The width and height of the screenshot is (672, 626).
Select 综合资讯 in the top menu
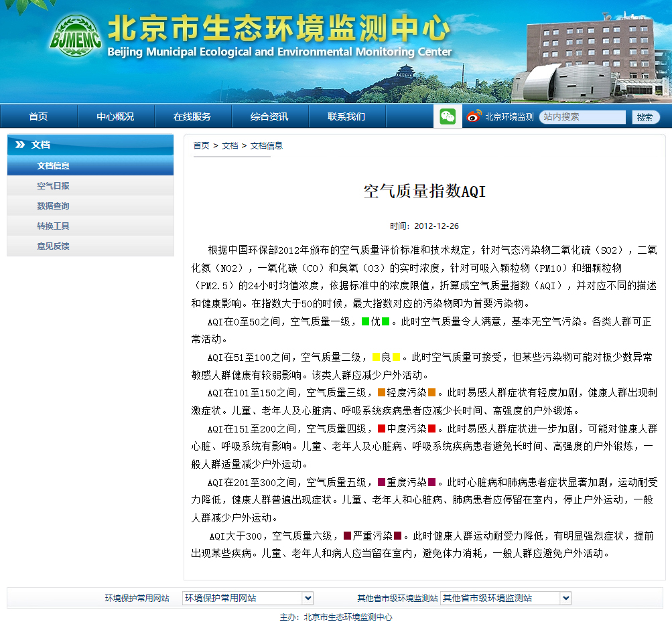point(269,116)
